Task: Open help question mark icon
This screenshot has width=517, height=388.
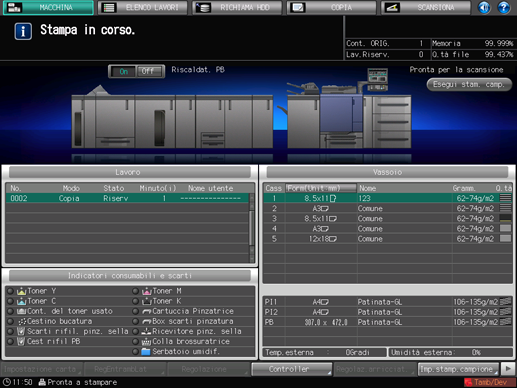Action: (504, 7)
